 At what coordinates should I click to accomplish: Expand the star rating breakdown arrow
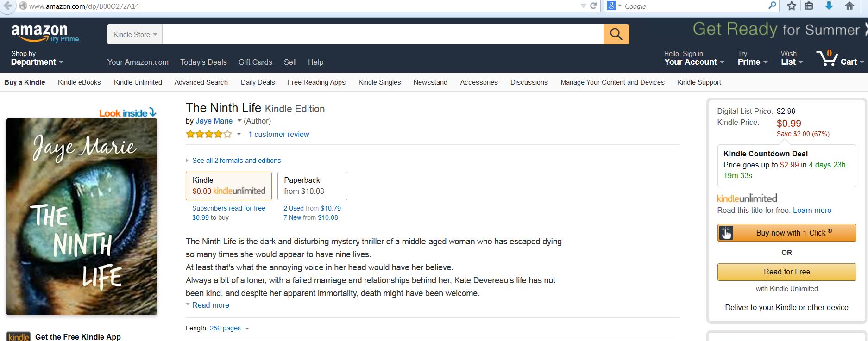point(239,134)
